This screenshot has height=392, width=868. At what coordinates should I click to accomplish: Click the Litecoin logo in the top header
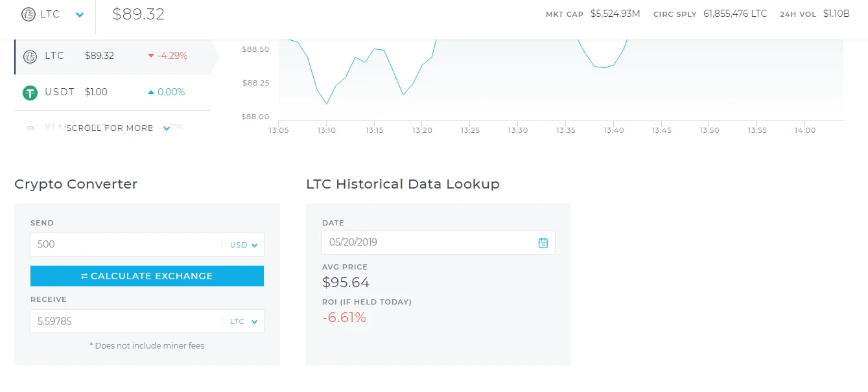pos(29,14)
